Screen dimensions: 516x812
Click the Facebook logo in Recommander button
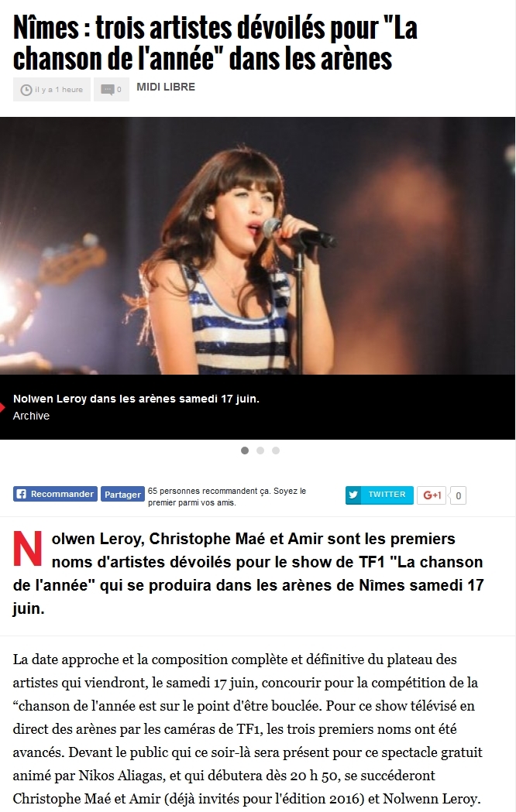21,494
